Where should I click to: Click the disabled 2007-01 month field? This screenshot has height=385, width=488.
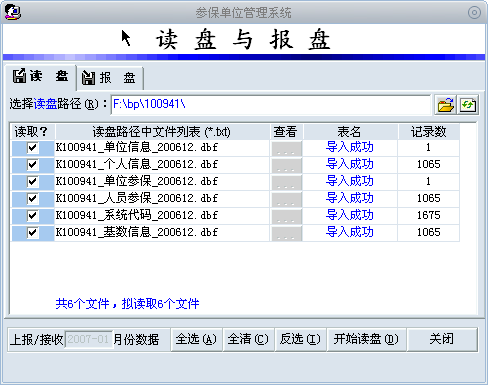(89, 339)
